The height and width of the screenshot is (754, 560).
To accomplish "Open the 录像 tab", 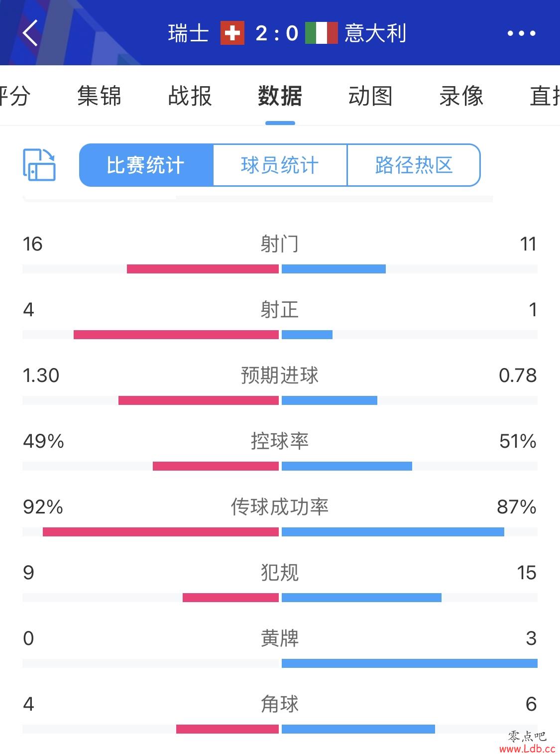I will coord(461,96).
